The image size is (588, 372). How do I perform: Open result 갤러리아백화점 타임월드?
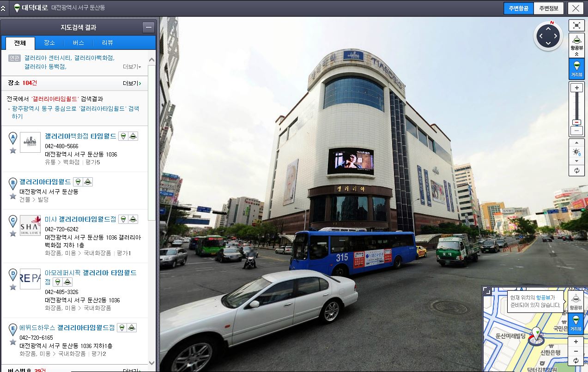pos(80,136)
